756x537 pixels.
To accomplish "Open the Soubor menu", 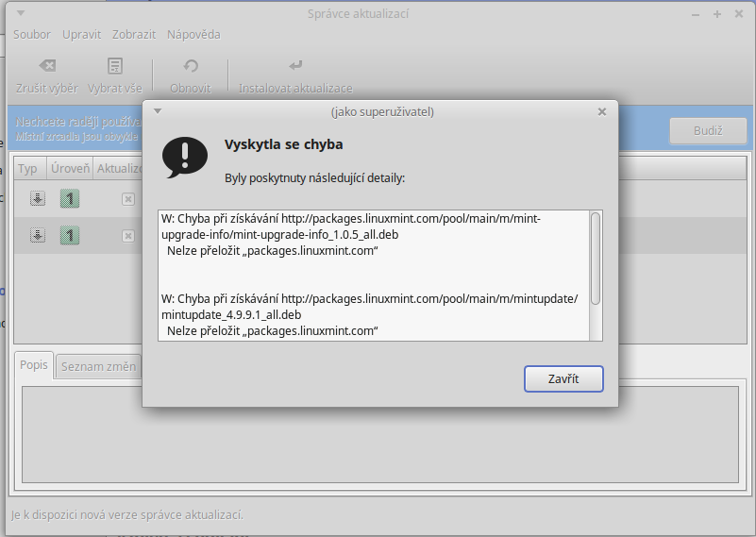I will tap(32, 35).
